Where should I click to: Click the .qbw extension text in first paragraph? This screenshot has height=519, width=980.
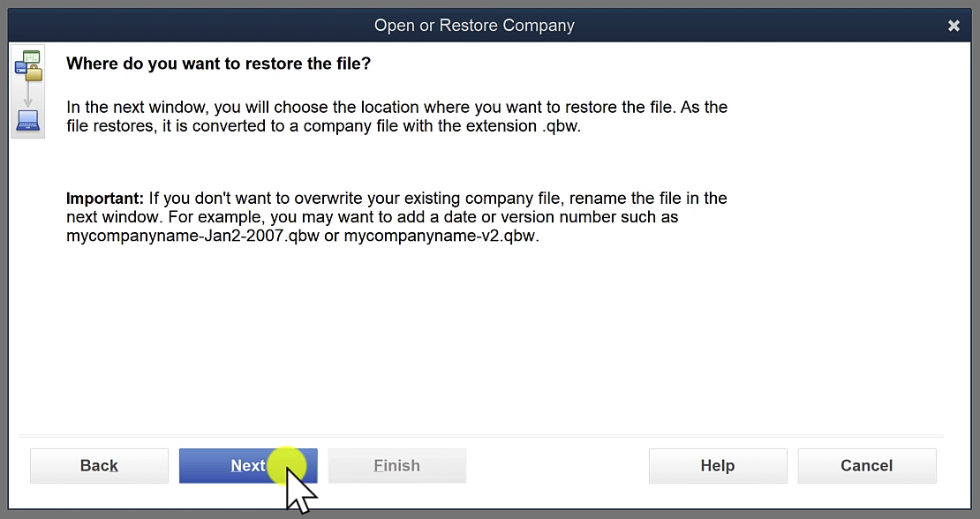(561, 126)
